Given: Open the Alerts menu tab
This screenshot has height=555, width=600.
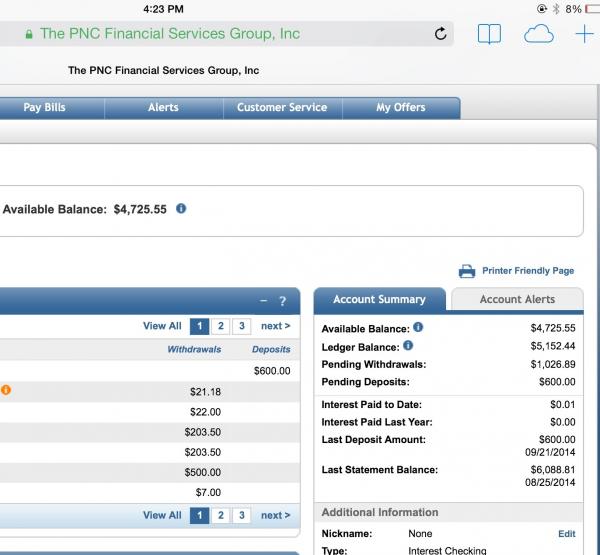Looking at the screenshot, I should click(x=163, y=108).
